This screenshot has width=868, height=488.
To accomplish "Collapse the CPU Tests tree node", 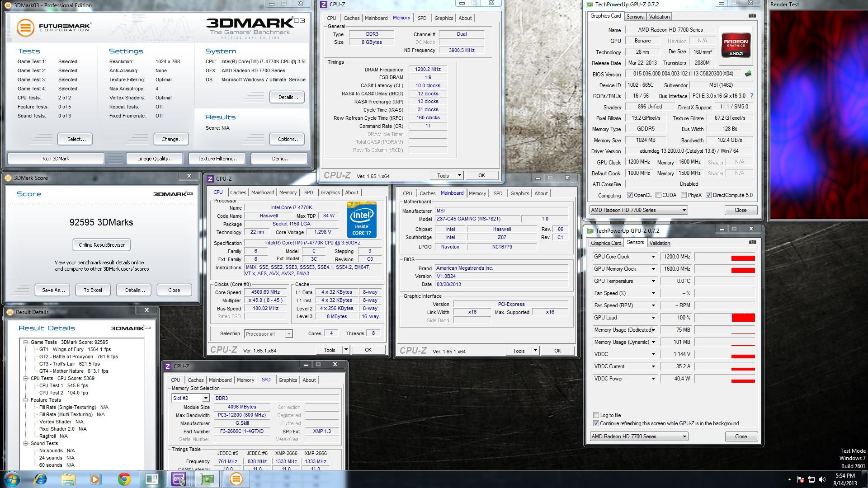I will point(26,378).
